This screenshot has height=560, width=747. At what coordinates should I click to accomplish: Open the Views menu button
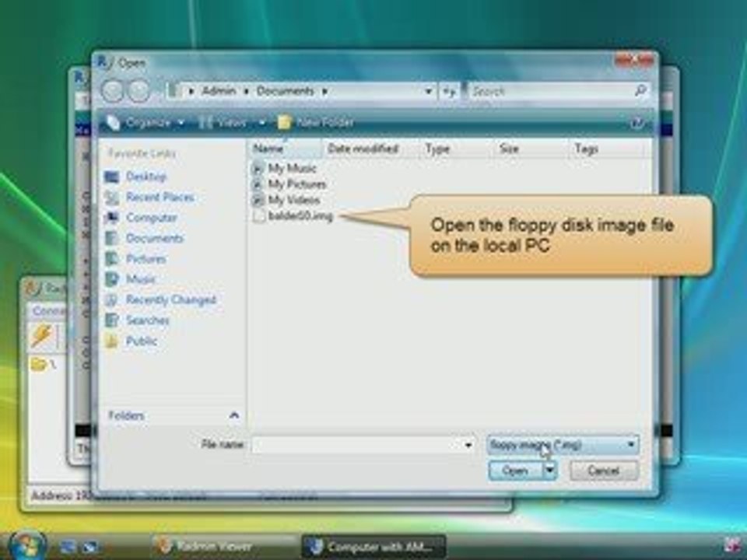[223, 123]
